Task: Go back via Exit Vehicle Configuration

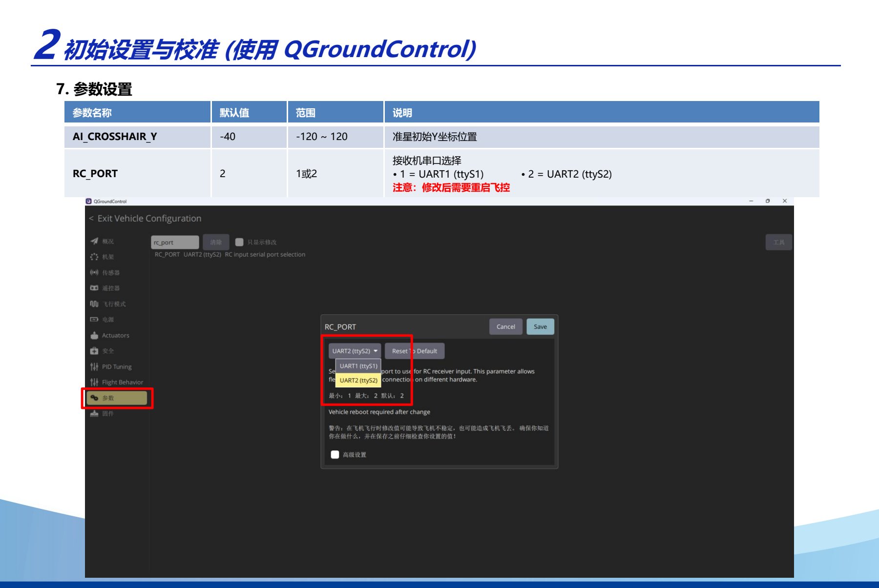Action: (x=146, y=218)
